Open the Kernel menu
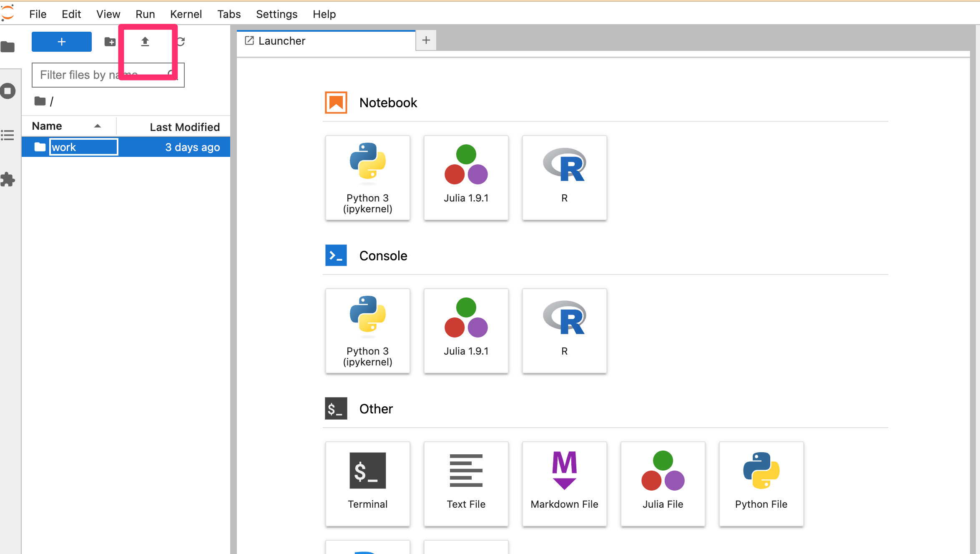The image size is (980, 554). click(x=186, y=14)
